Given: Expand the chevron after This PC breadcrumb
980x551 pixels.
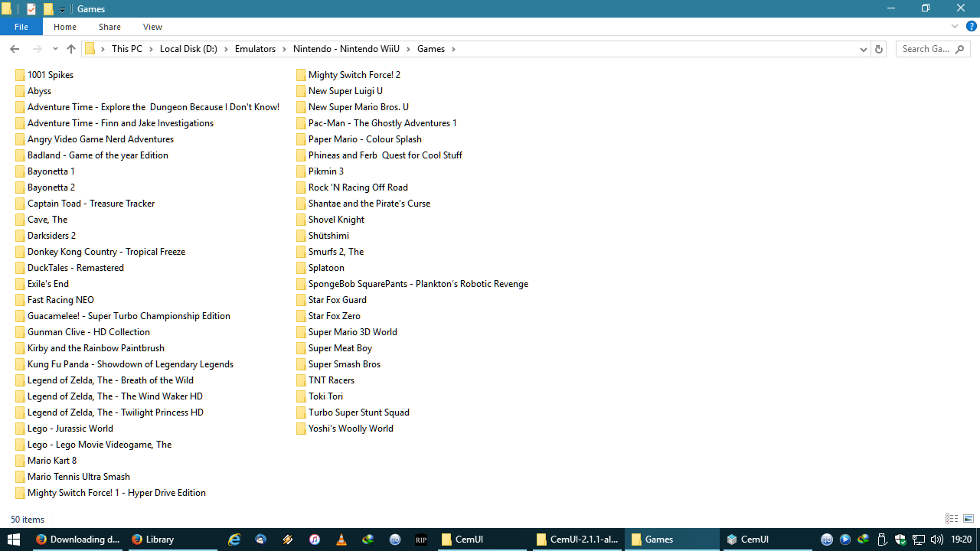Looking at the screenshot, I should 151,49.
